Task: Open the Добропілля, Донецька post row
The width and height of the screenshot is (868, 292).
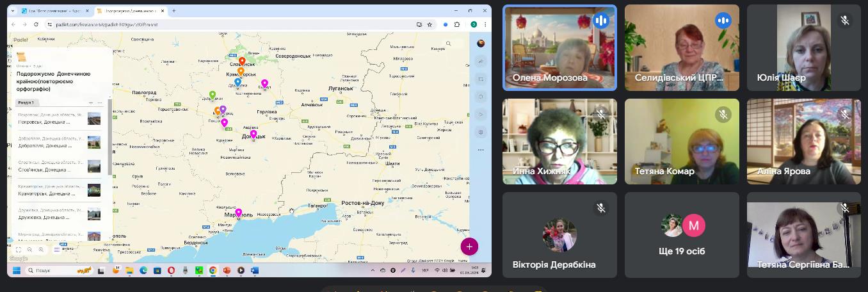Action: [x=60, y=142]
